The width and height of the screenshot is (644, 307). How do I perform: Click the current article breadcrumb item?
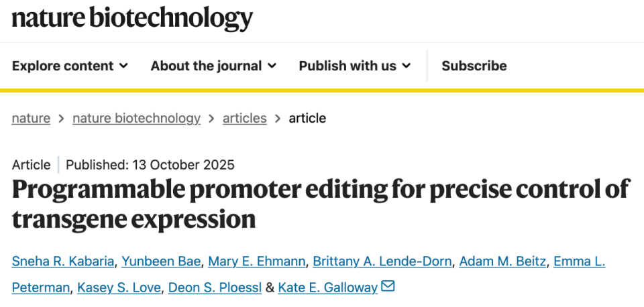pyautogui.click(x=307, y=118)
